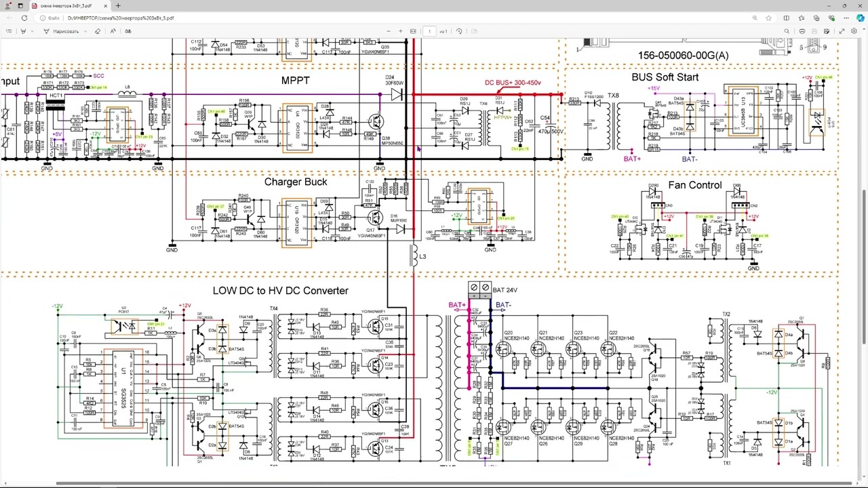This screenshot has width=868, height=488.
Task: Click the MPPT section heading
Action: pyautogui.click(x=295, y=81)
